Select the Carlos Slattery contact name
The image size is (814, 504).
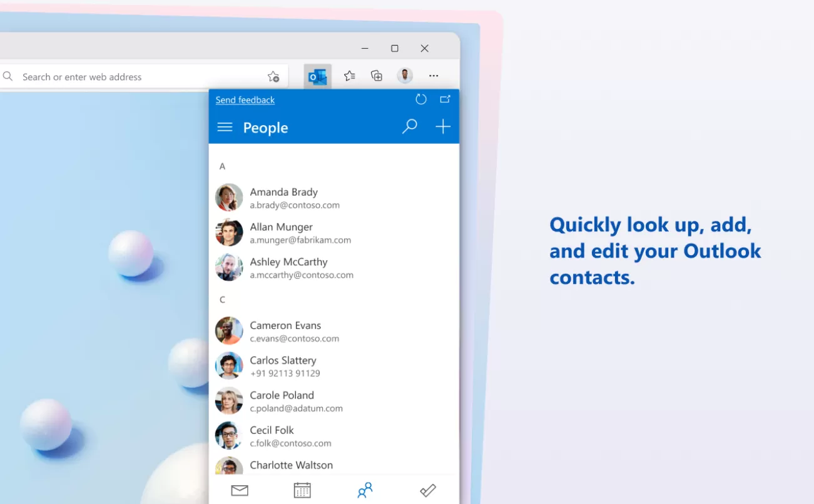pos(283,361)
